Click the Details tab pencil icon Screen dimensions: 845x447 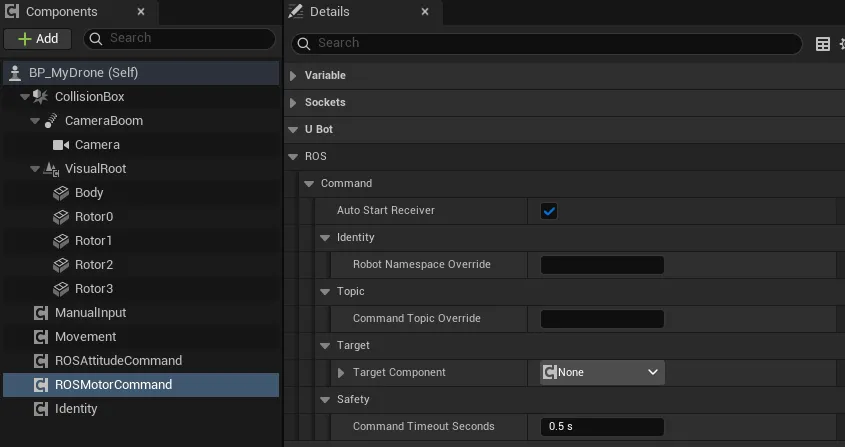tap(296, 11)
